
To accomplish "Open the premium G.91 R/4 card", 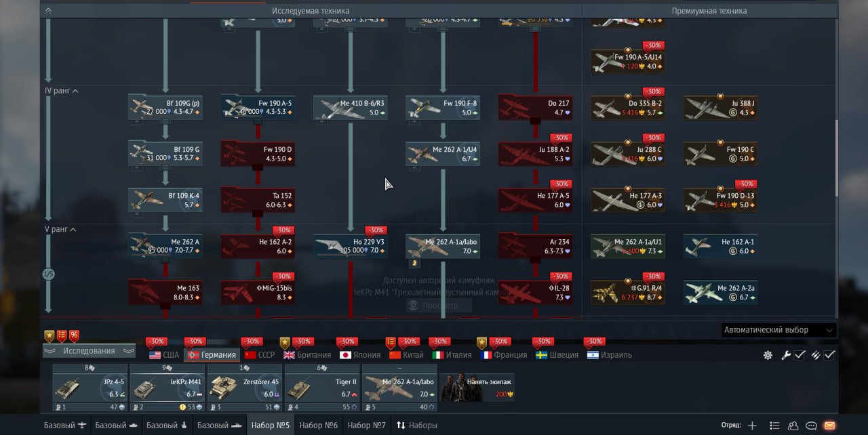I will tap(628, 292).
